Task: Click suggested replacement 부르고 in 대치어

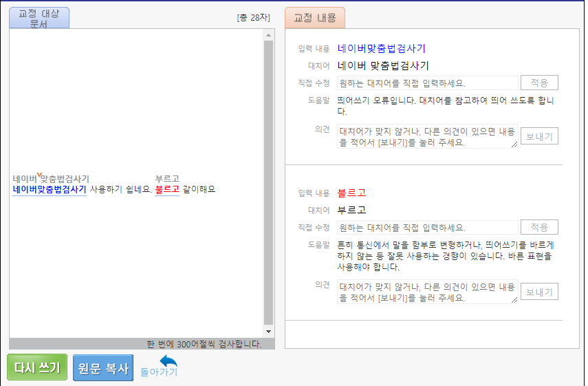Action: (x=351, y=210)
